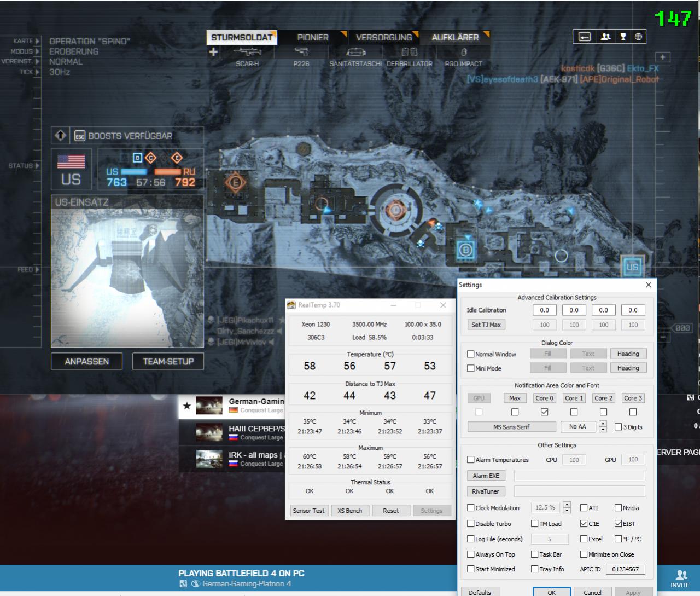Expand the Voreinst. sidebar arrow
The width and height of the screenshot is (700, 596).
tap(38, 61)
